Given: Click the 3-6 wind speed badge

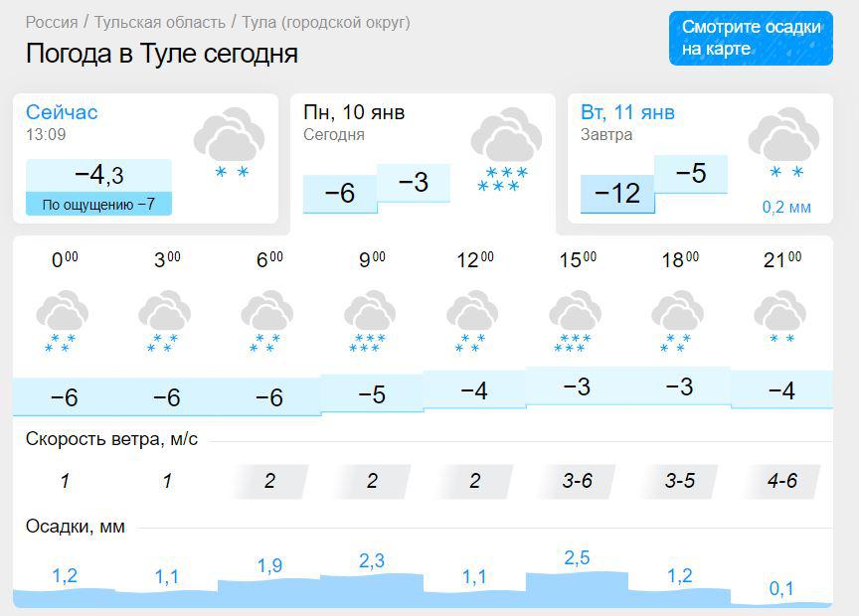Looking at the screenshot, I should [577, 481].
